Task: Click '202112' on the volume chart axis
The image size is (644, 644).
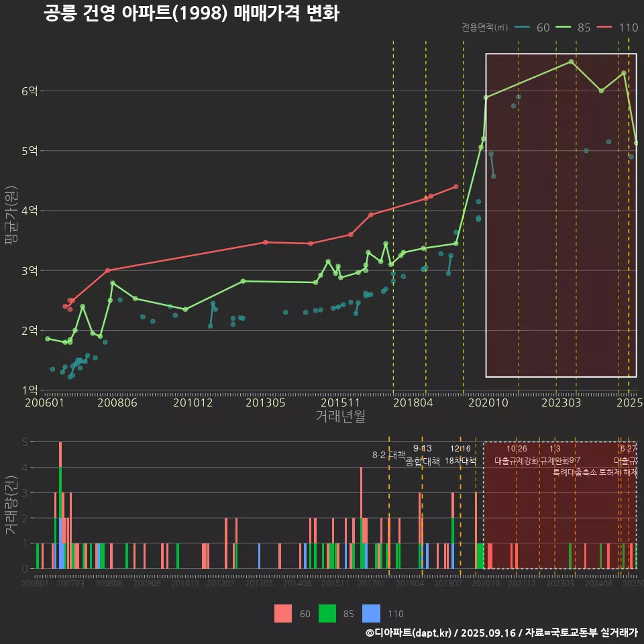Action: point(522,583)
